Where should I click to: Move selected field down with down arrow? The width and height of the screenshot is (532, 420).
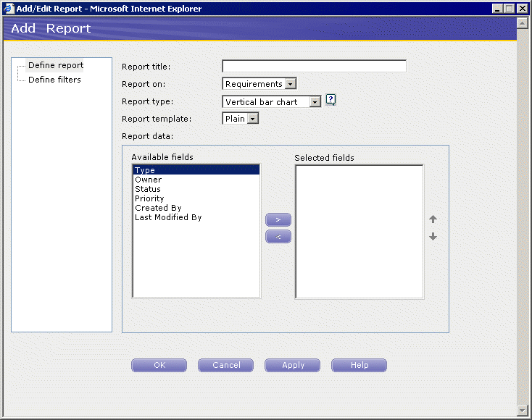433,236
